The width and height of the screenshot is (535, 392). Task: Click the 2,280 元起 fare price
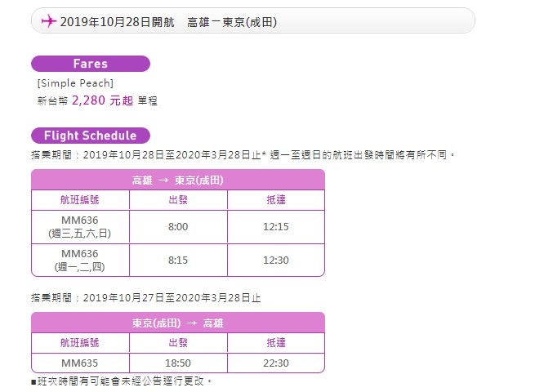(102, 100)
